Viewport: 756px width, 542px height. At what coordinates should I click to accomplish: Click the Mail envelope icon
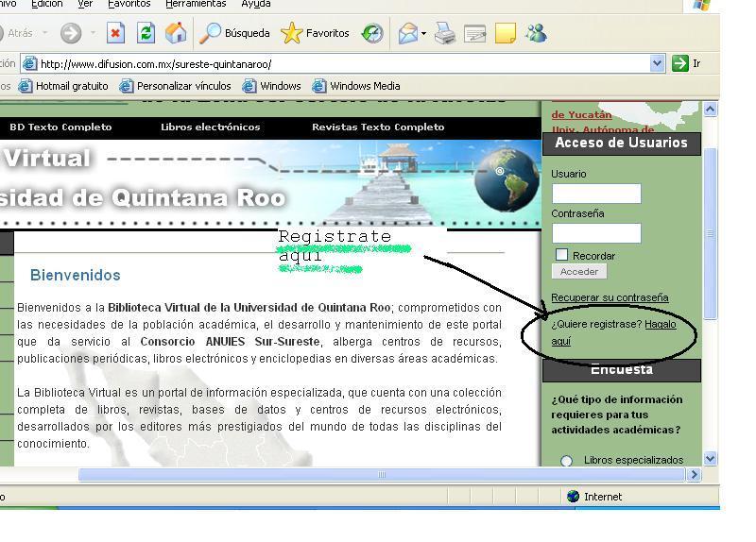coord(408,33)
